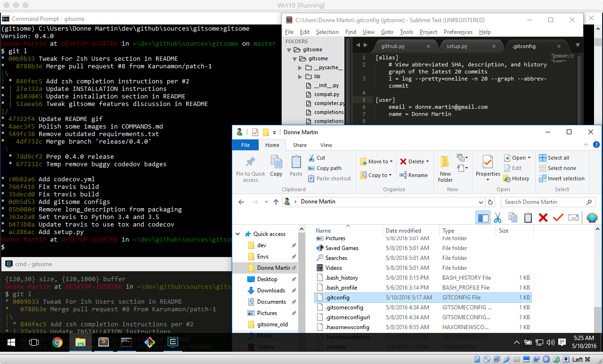The width and height of the screenshot is (603, 364).
Task: Open Task View on the taskbar
Action: (33, 342)
